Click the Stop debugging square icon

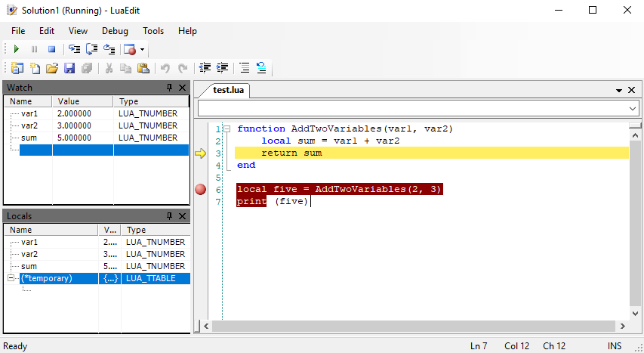pyautogui.click(x=52, y=49)
